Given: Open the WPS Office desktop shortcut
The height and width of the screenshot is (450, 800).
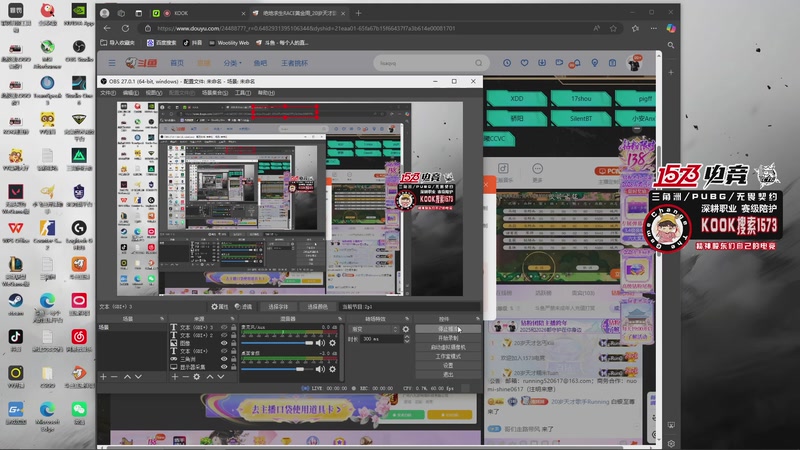Looking at the screenshot, I should coord(15,232).
